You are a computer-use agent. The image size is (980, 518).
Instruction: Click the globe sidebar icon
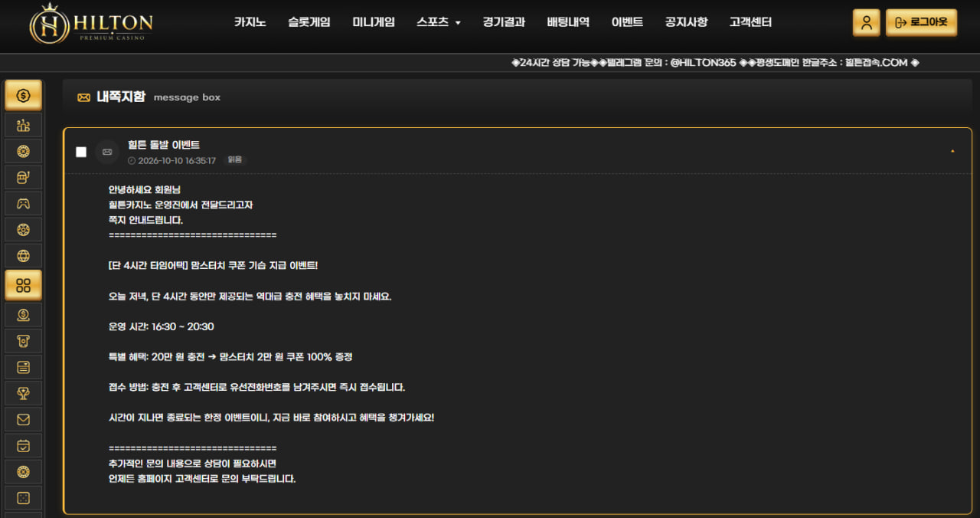23,255
